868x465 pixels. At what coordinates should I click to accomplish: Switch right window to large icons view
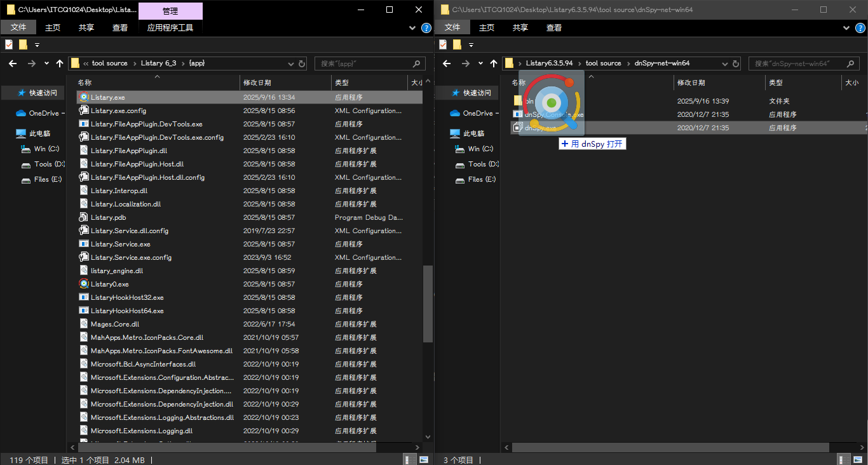(x=858, y=459)
